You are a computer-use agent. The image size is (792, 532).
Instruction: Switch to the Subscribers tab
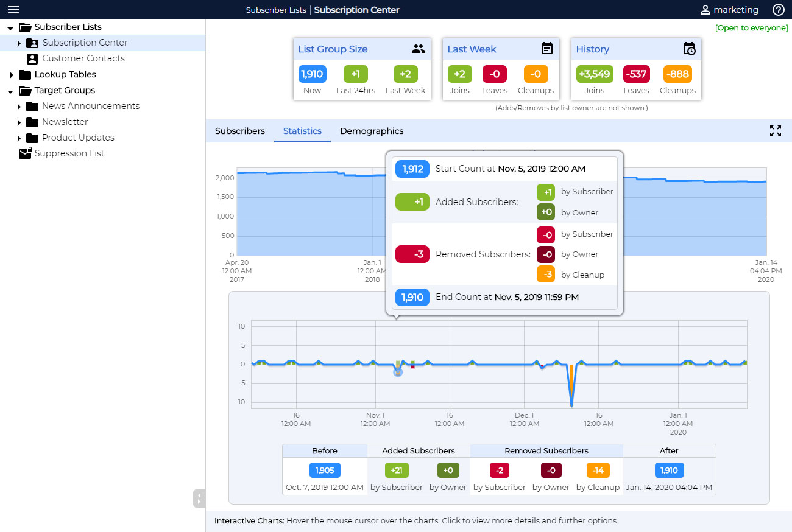240,131
